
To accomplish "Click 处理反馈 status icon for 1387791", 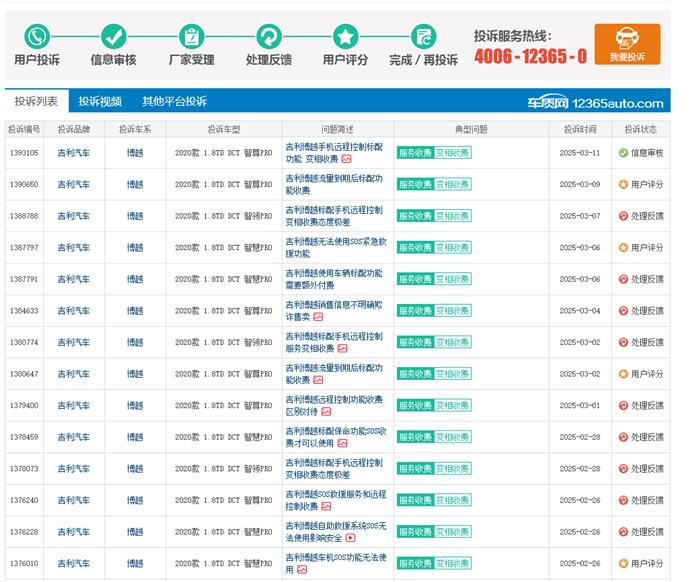I will tap(623, 279).
